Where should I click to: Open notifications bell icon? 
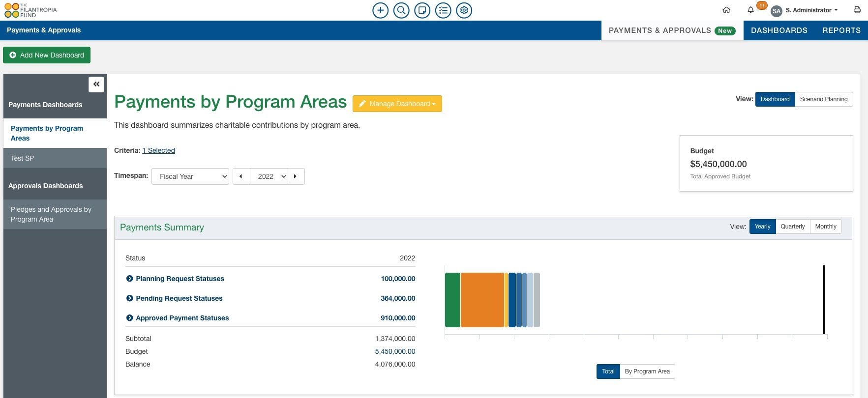pos(750,10)
